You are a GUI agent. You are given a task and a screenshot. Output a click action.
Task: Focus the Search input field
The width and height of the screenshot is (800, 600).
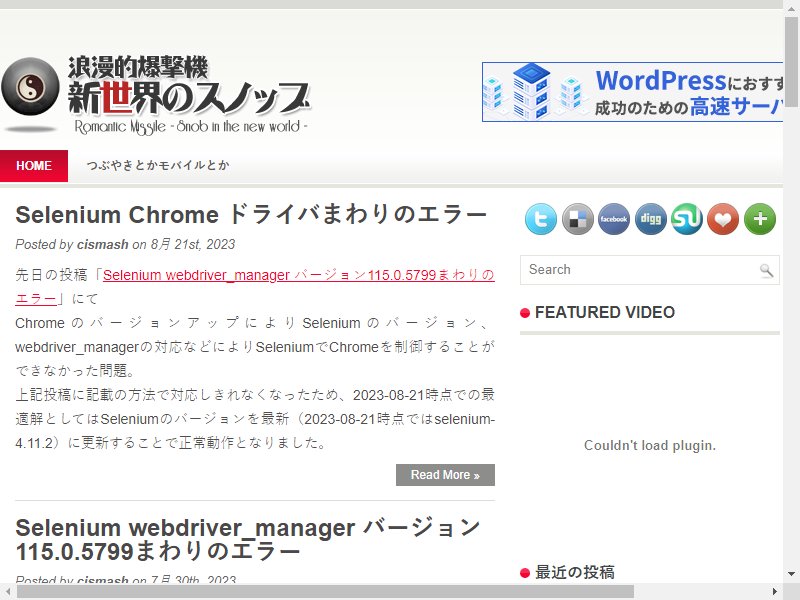click(649, 270)
